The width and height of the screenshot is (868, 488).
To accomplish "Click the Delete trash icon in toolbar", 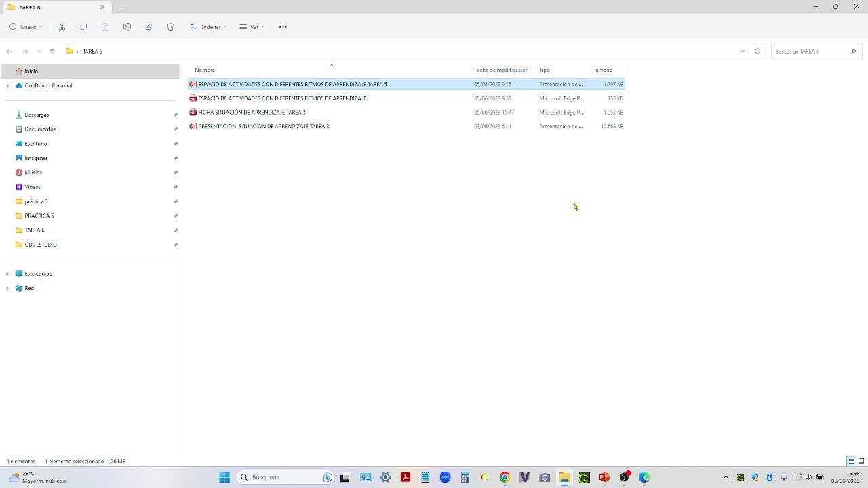I will 170,27.
